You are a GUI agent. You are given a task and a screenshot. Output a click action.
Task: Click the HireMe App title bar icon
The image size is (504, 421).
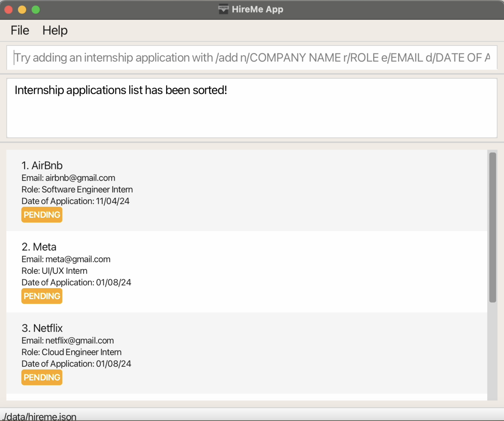tap(223, 9)
